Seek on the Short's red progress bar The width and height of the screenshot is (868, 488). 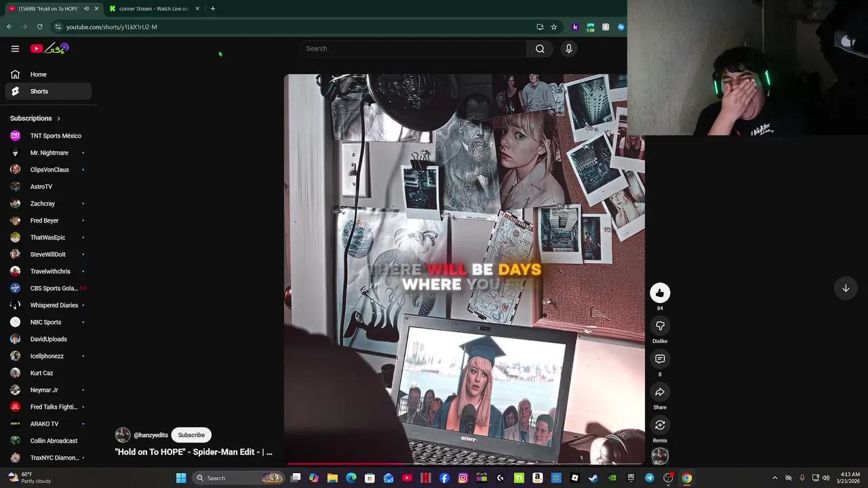pos(465,464)
